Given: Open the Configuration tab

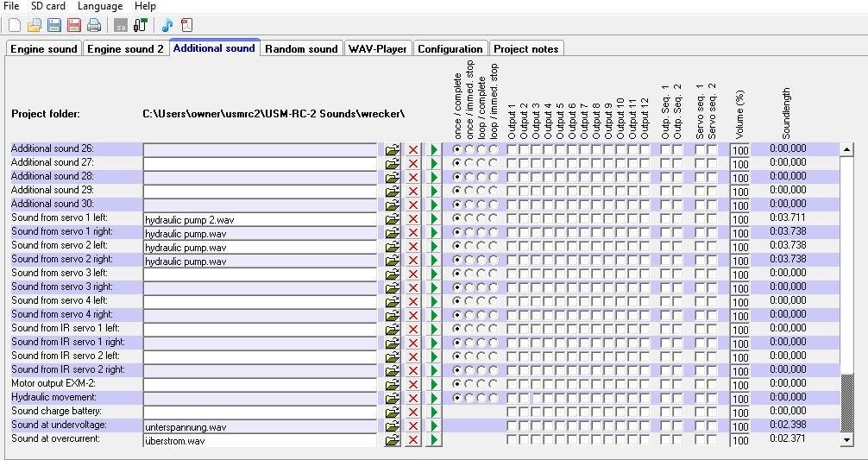Looking at the screenshot, I should [450, 49].
